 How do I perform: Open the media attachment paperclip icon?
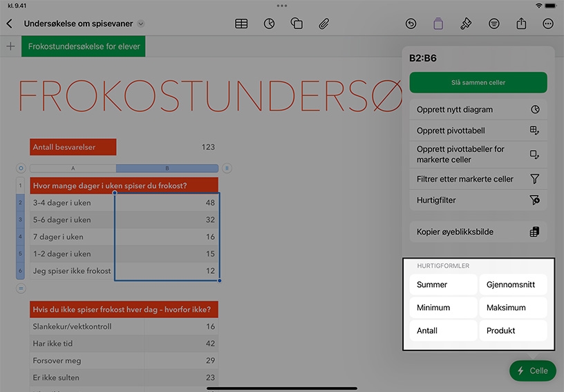pos(323,24)
